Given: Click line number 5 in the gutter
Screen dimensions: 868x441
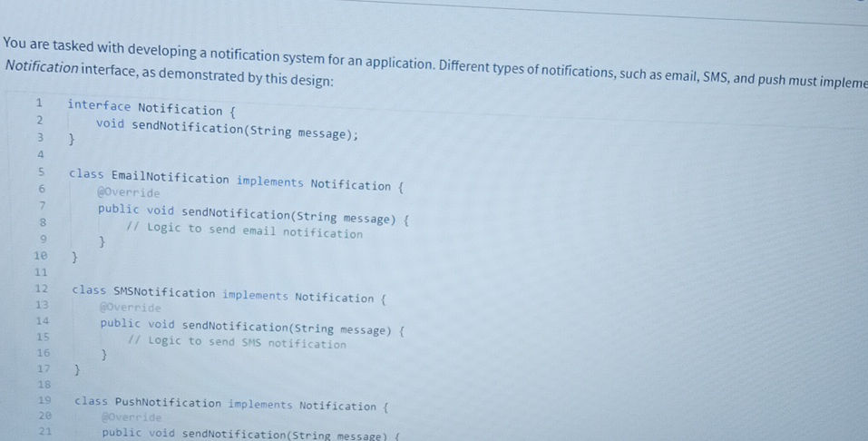Looking at the screenshot, I should (x=41, y=172).
